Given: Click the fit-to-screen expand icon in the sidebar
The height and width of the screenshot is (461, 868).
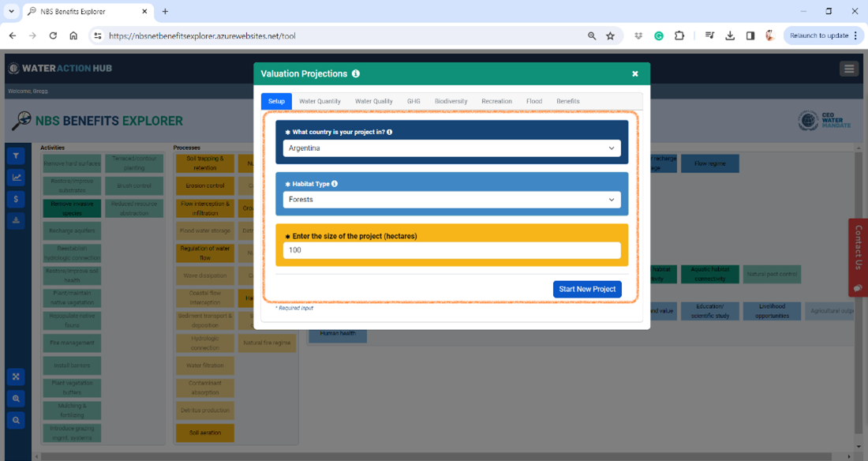Looking at the screenshot, I should [x=16, y=377].
